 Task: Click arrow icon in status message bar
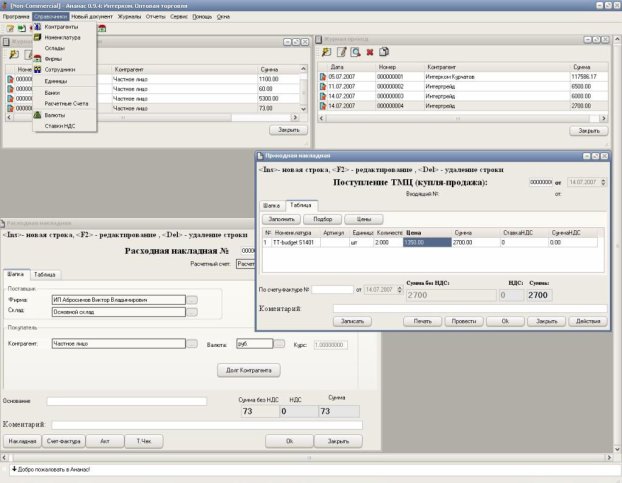14,469
